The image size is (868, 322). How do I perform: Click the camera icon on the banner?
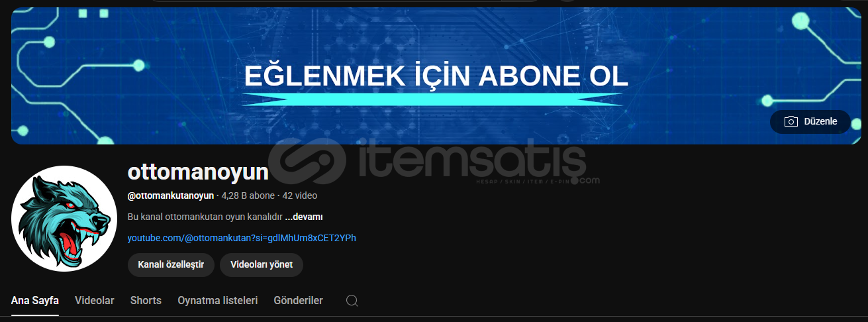791,122
